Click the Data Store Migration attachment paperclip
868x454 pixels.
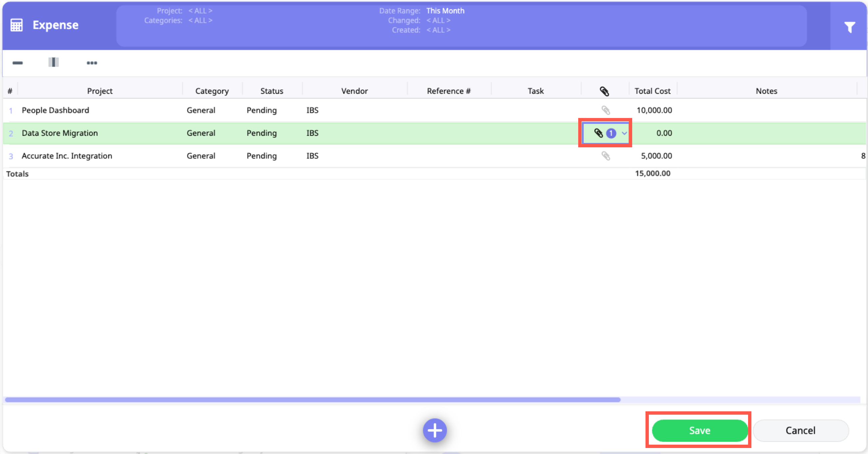coord(599,133)
